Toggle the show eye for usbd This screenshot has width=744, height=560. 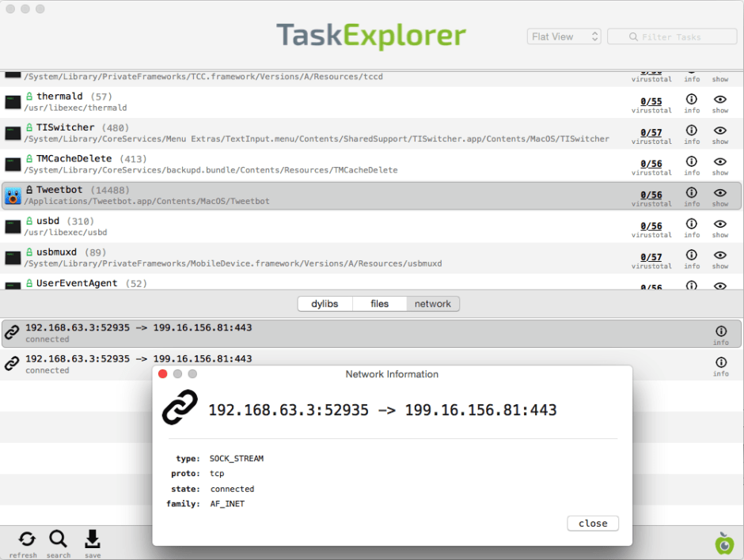[x=720, y=223]
